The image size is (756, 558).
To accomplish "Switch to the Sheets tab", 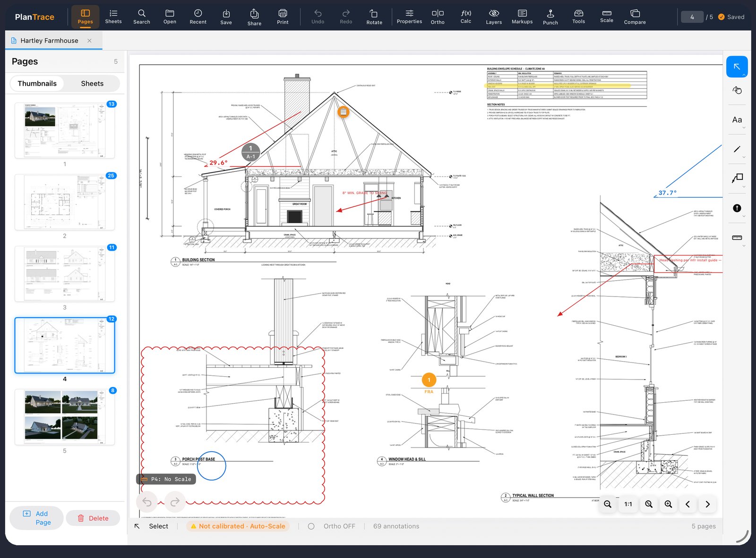I will (92, 84).
